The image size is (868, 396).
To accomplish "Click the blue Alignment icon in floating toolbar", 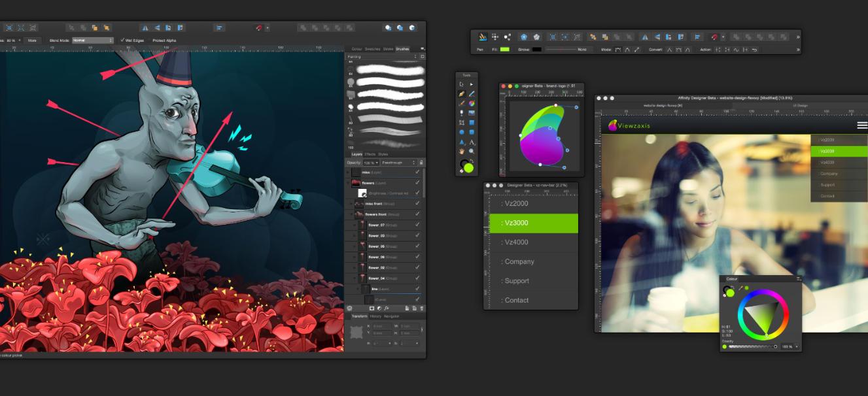I will tap(697, 37).
